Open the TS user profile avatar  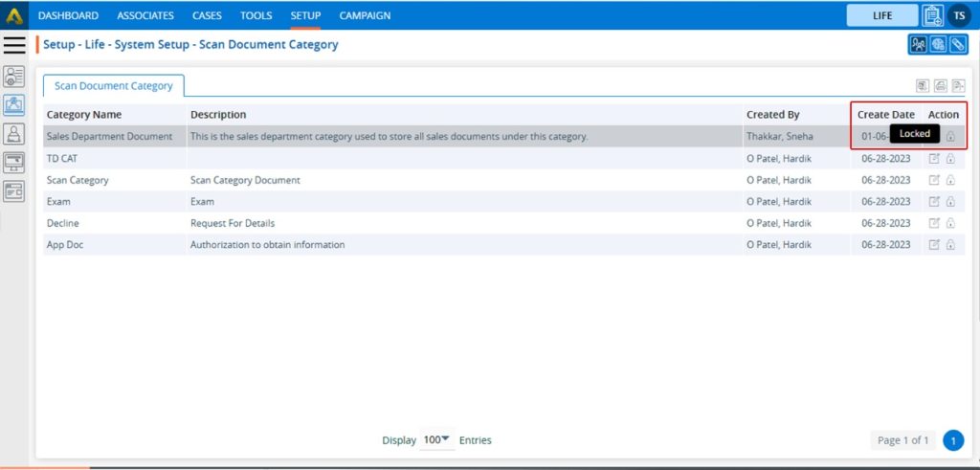[959, 15]
